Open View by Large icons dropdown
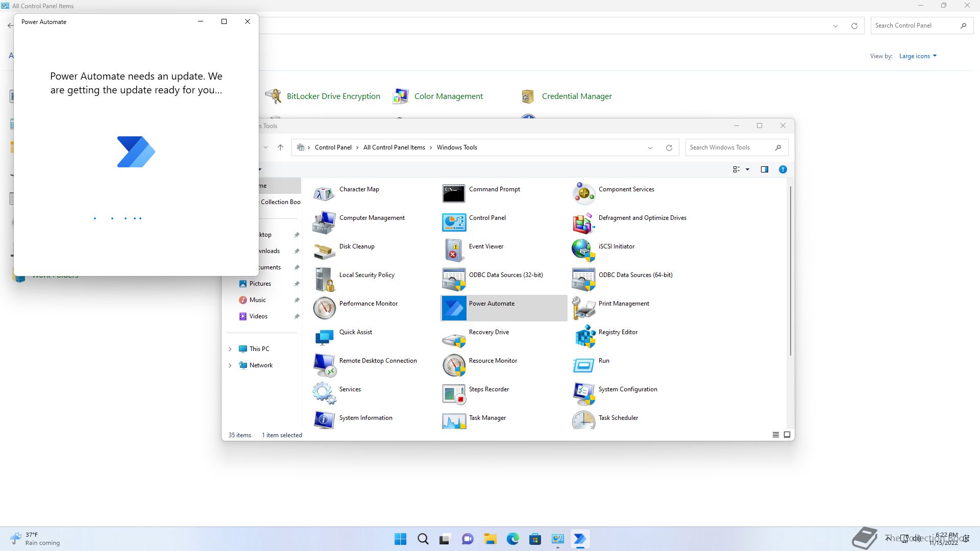 918,56
